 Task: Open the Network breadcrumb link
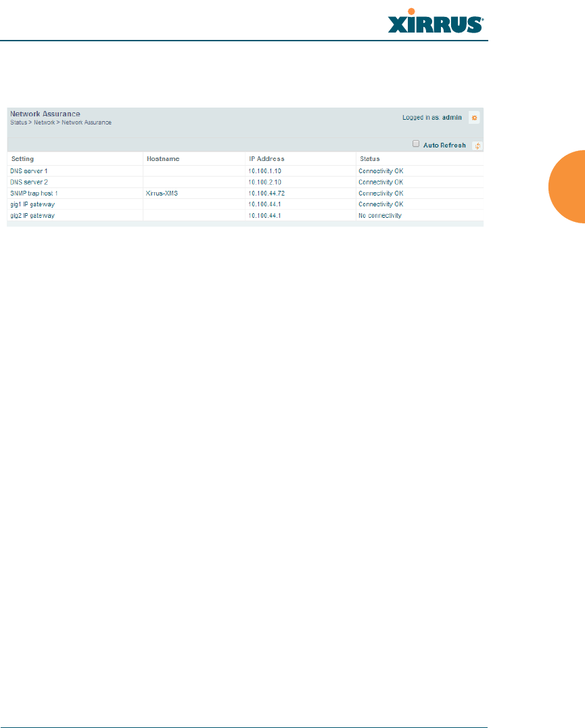tap(45, 122)
